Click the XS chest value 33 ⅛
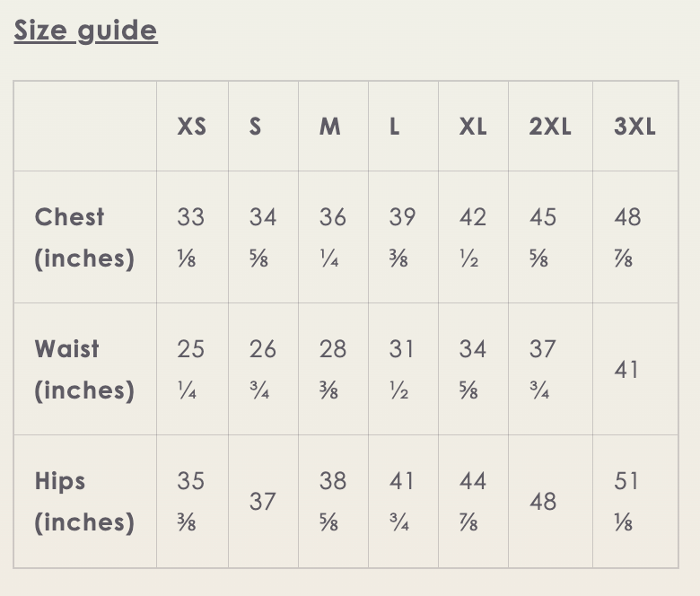 190,238
